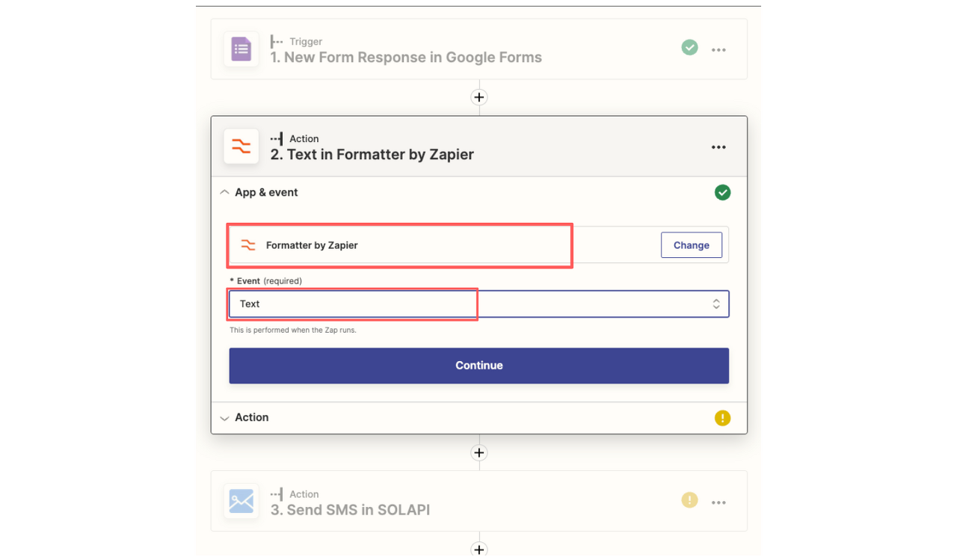Add a step below Send SMS in SOLAPI
Image resolution: width=957 pixels, height=560 pixels.
[478, 550]
